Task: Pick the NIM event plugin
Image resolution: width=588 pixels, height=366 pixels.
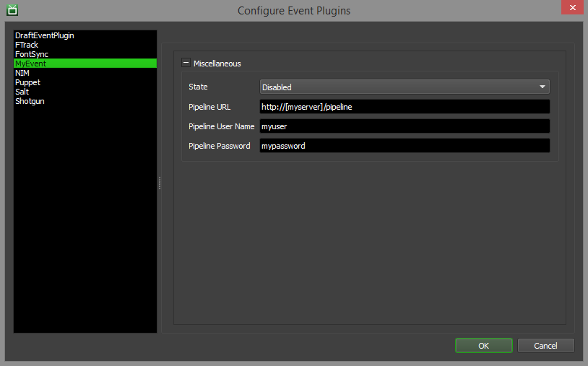Action: pyautogui.click(x=22, y=73)
